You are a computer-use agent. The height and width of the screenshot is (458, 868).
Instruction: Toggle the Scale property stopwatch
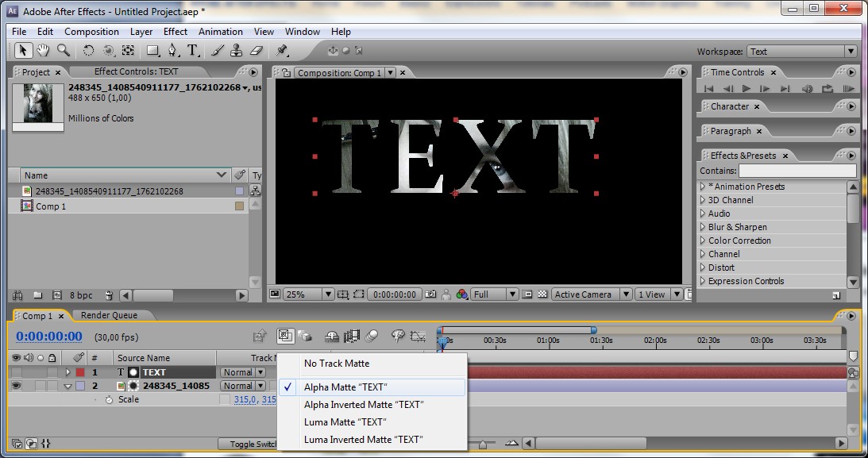click(109, 399)
